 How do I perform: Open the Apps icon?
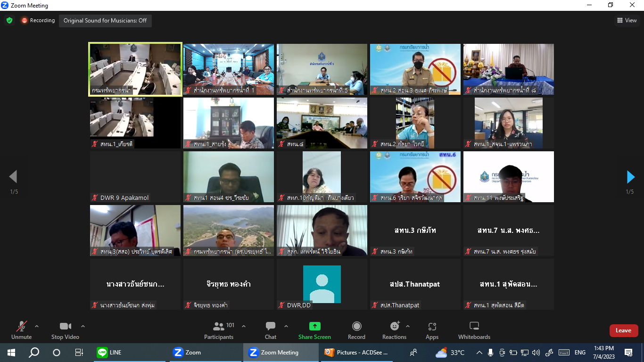pos(432,326)
